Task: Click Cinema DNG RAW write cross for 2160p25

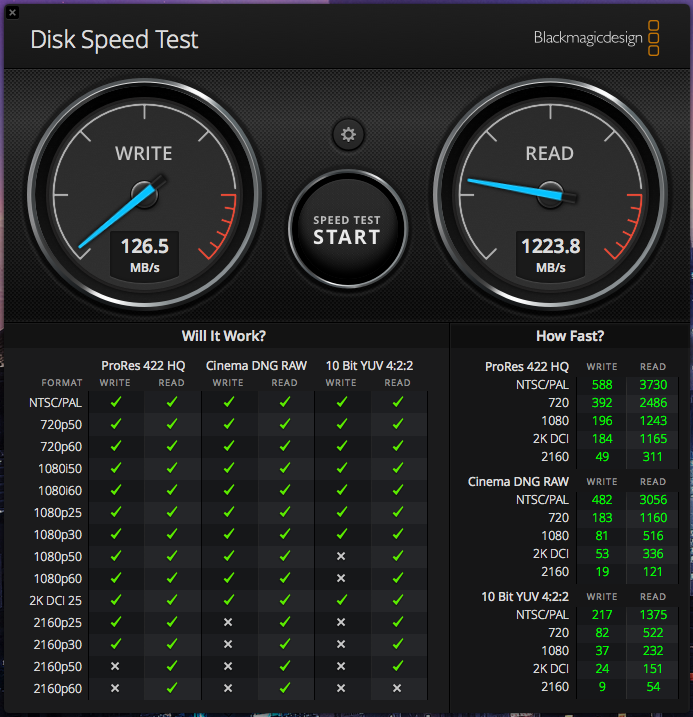Action: click(x=228, y=622)
